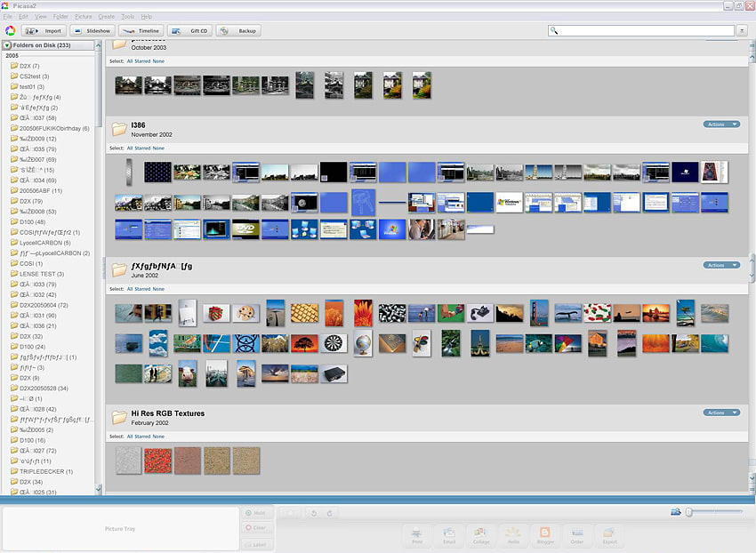Open the Help menu
This screenshot has width=756, height=553.
pyautogui.click(x=147, y=16)
